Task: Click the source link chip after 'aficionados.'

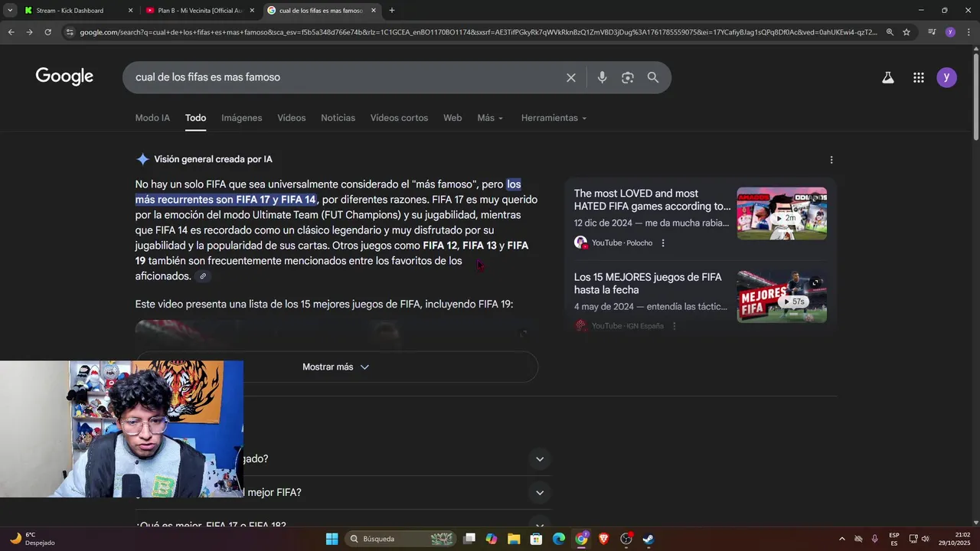Action: point(203,276)
